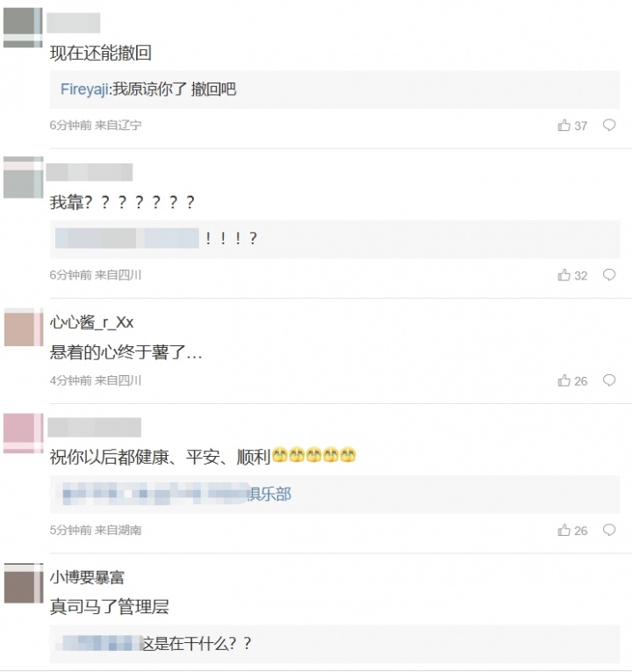Like 心心酱_r_Xx's comment
The image size is (632, 672).
(564, 380)
